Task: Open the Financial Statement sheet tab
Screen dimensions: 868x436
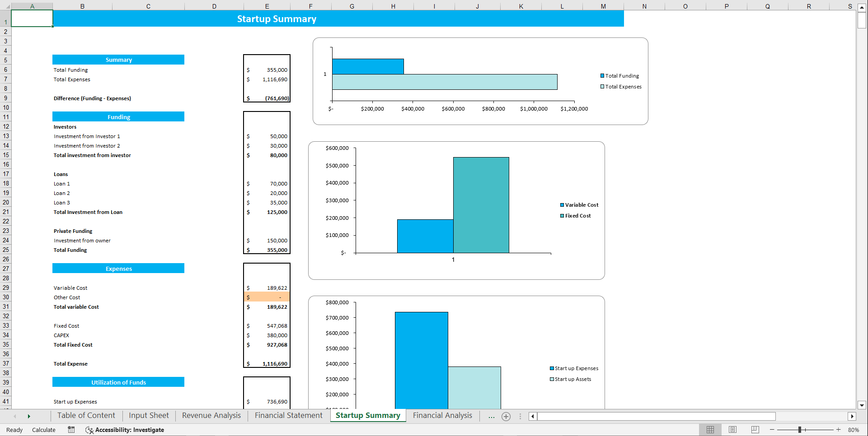Action: click(288, 415)
